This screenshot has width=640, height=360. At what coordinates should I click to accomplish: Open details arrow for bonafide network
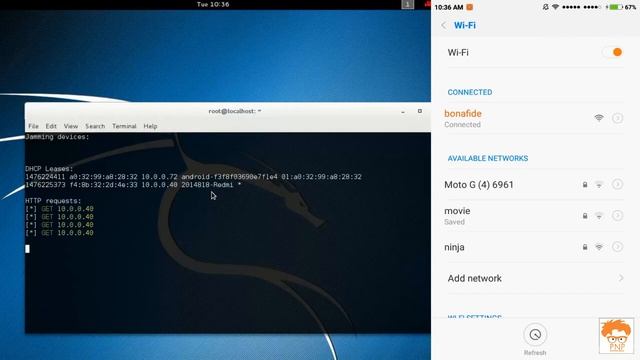click(x=618, y=118)
